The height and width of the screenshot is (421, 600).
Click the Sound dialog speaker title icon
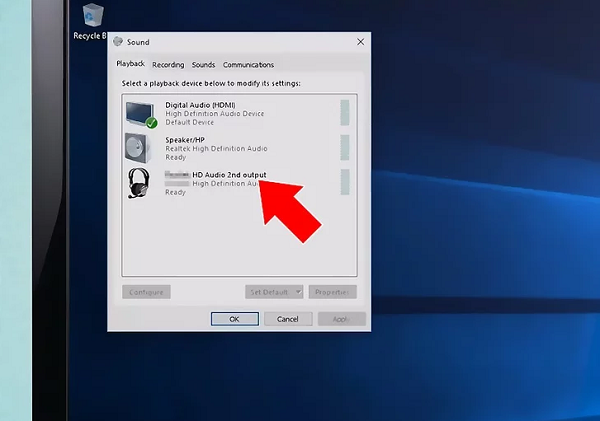(x=118, y=42)
